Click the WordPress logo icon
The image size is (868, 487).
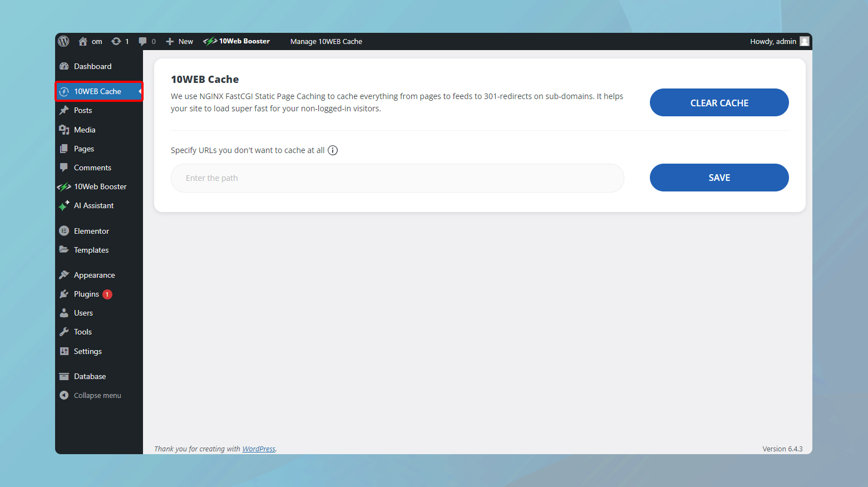pos(63,41)
